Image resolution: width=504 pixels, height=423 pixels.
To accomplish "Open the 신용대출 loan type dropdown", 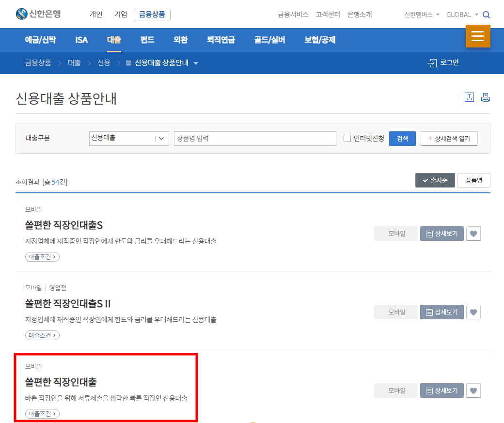I will click(129, 138).
